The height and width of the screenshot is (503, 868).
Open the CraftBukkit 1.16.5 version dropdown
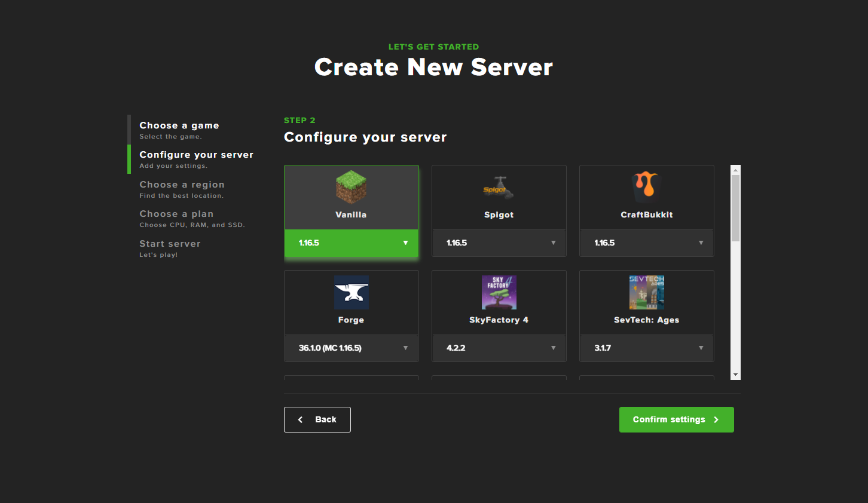coord(647,243)
